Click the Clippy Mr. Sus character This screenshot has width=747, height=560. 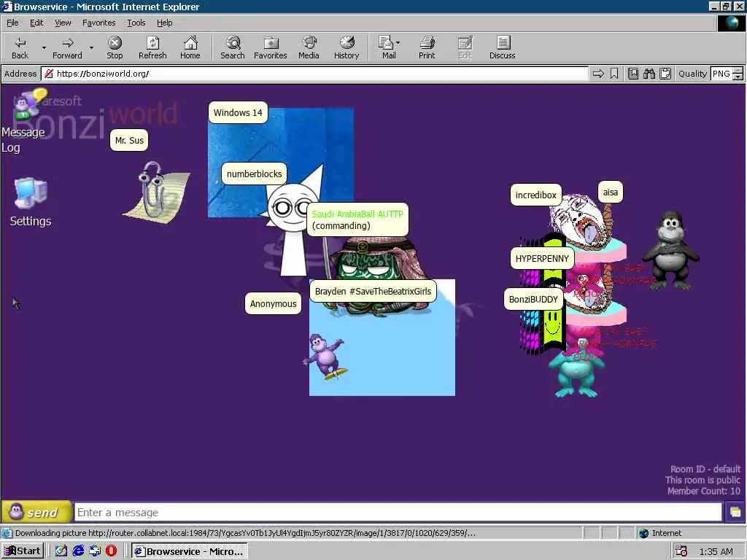click(x=155, y=192)
